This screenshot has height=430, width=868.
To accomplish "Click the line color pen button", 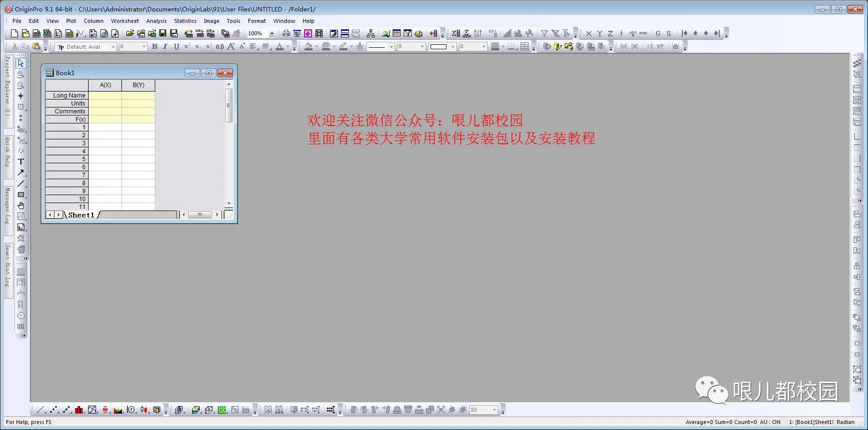I will [x=343, y=46].
